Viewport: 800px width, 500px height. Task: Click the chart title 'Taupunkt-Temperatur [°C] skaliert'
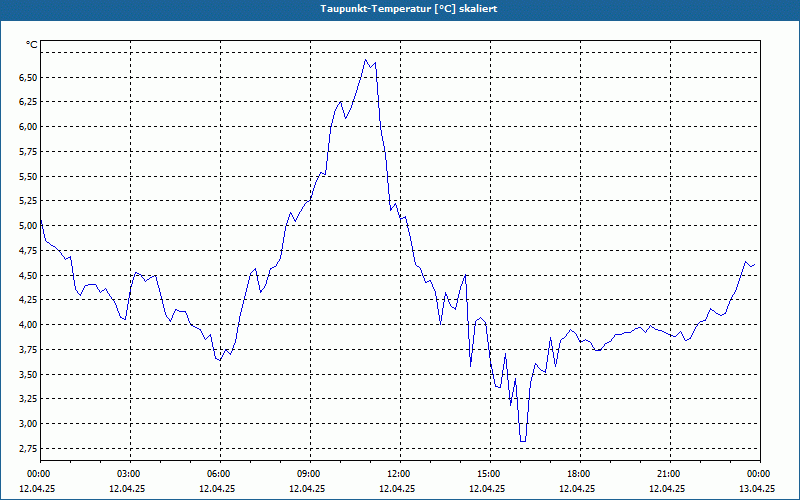coord(409,9)
